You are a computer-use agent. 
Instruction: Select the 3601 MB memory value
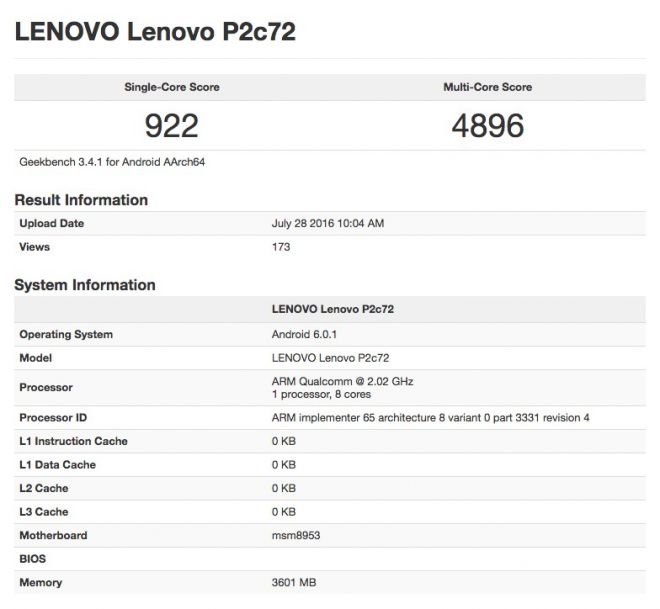point(294,583)
